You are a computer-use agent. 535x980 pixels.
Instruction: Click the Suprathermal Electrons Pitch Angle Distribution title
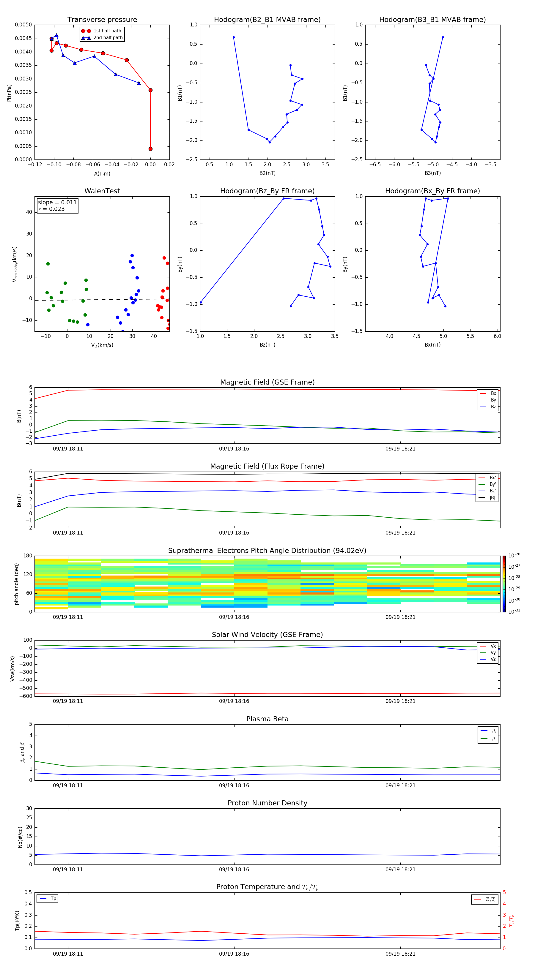[x=267, y=551]
